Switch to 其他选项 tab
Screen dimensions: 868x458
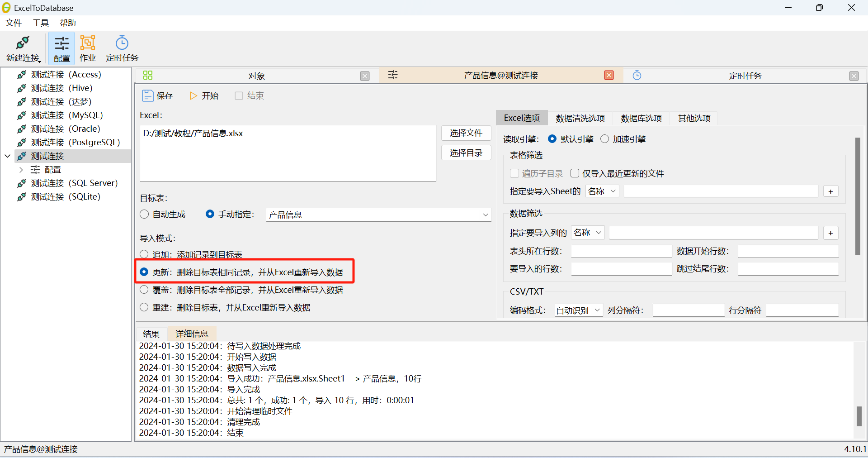694,118
